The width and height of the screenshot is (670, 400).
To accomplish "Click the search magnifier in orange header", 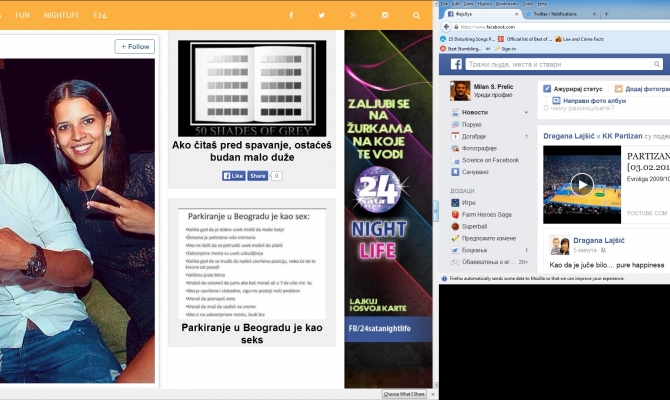I will coord(417,15).
